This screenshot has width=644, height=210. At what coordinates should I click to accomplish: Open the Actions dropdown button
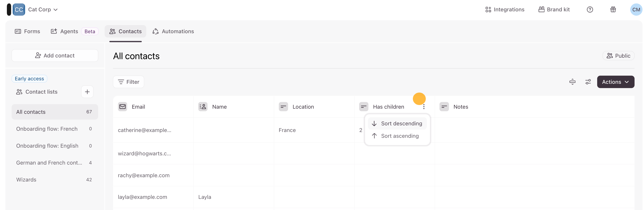[615, 82]
